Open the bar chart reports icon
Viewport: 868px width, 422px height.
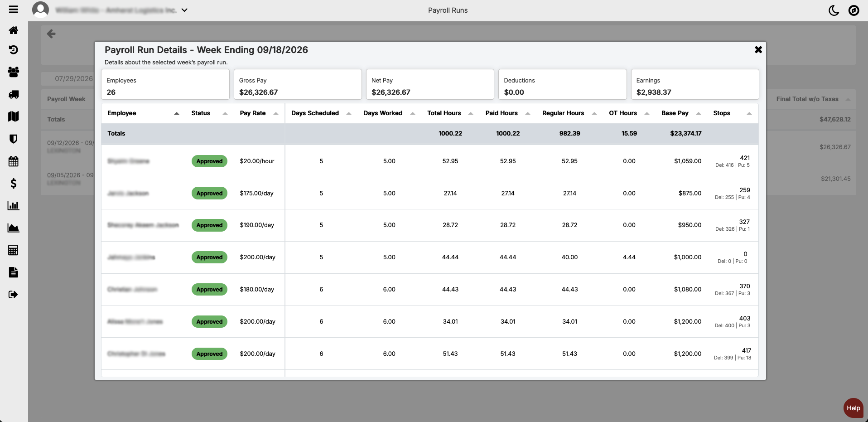pos(14,205)
